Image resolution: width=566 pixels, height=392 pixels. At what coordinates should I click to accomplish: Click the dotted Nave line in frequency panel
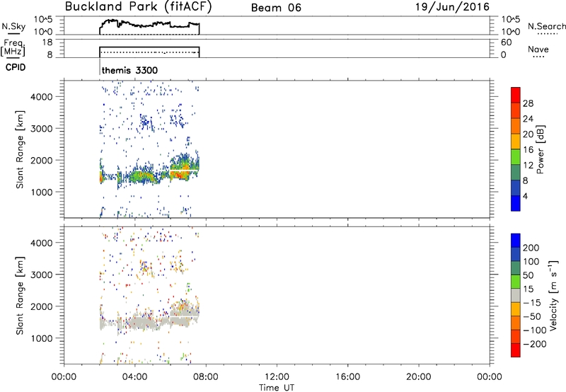pos(149,52)
